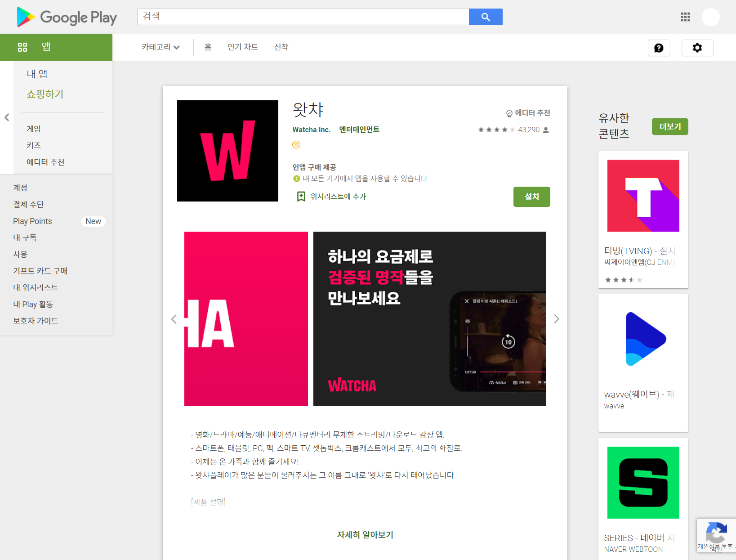
Task: Click the 왓챠 app title
Action: 308,109
